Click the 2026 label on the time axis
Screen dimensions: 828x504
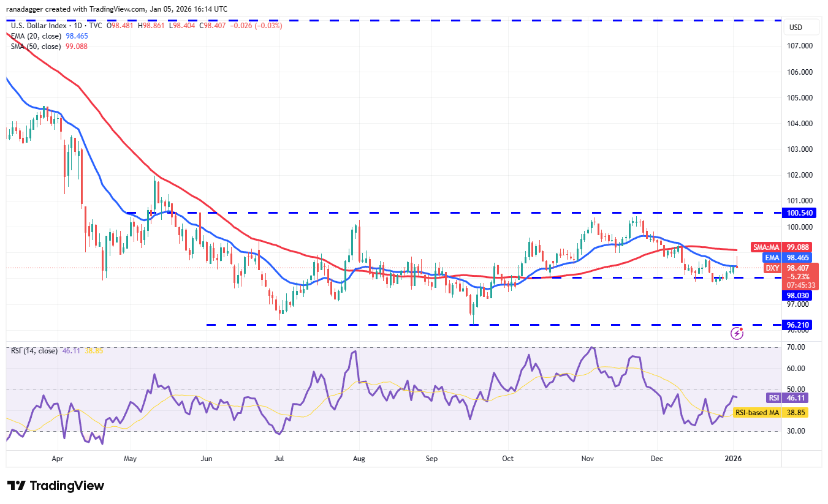pos(734,458)
